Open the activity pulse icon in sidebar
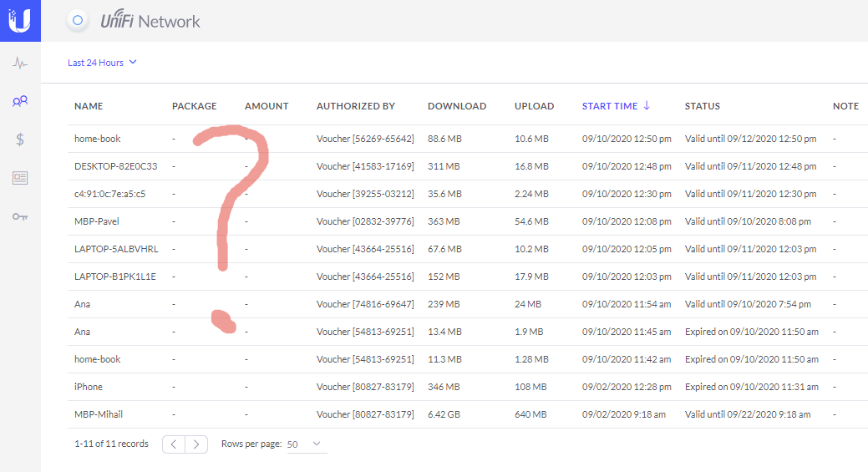This screenshot has width=868, height=472. pyautogui.click(x=20, y=63)
